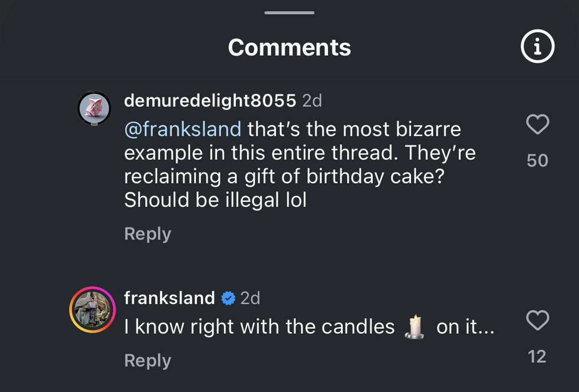Image resolution: width=579 pixels, height=392 pixels.
Task: Reply to demuredelight8055's comment
Action: tap(148, 234)
